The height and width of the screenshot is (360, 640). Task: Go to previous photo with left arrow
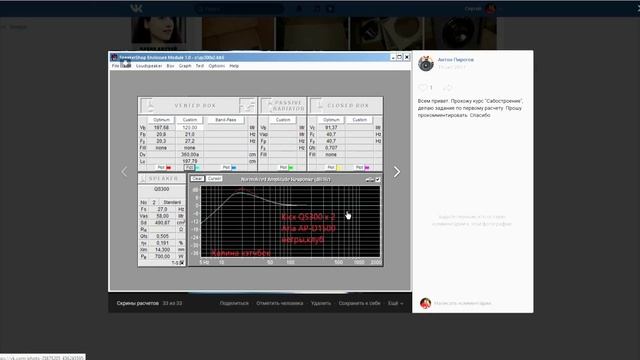pyautogui.click(x=124, y=172)
